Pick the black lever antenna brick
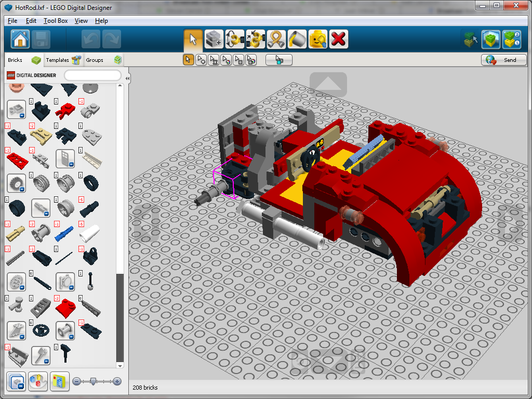This screenshot has width=532, height=399. pos(90,281)
